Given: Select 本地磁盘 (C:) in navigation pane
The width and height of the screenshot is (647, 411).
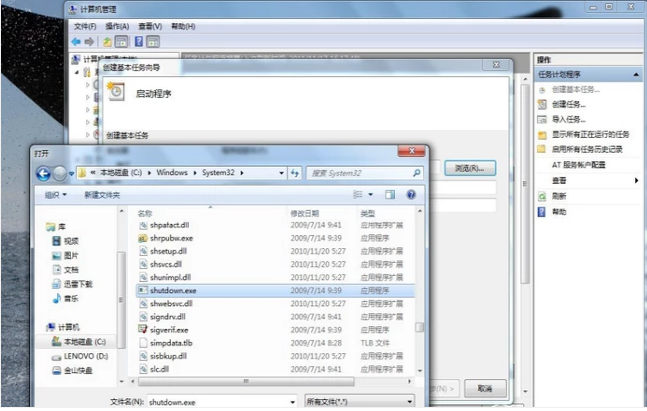Looking at the screenshot, I should 86,342.
